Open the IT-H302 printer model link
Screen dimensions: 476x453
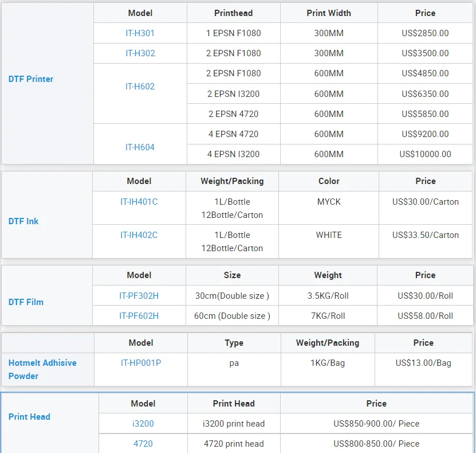[140, 53]
